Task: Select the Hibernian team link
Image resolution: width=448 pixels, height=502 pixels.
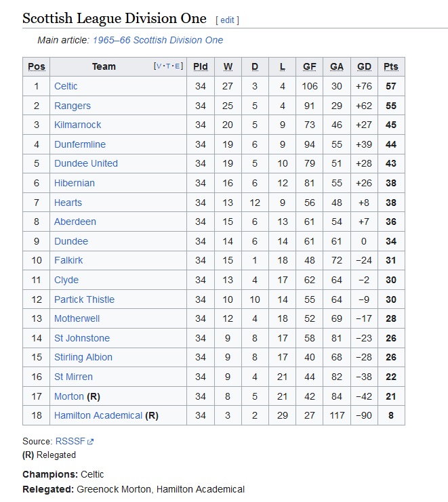Action: (x=75, y=183)
